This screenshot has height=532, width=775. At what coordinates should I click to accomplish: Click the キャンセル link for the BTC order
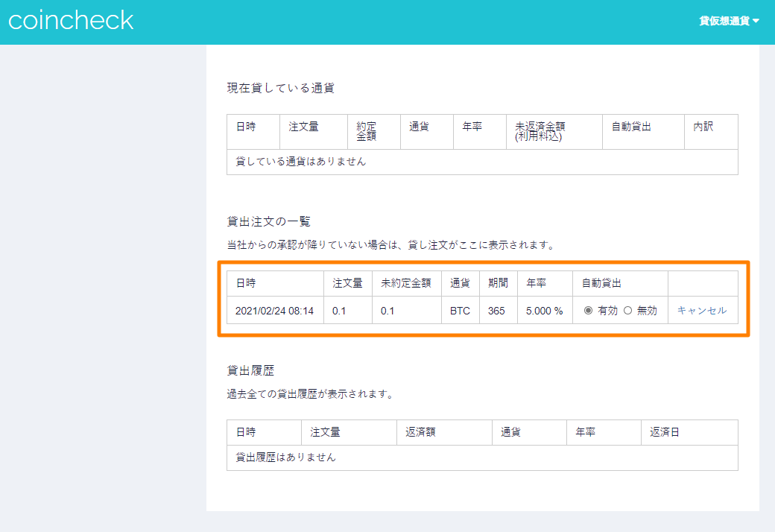(x=702, y=311)
